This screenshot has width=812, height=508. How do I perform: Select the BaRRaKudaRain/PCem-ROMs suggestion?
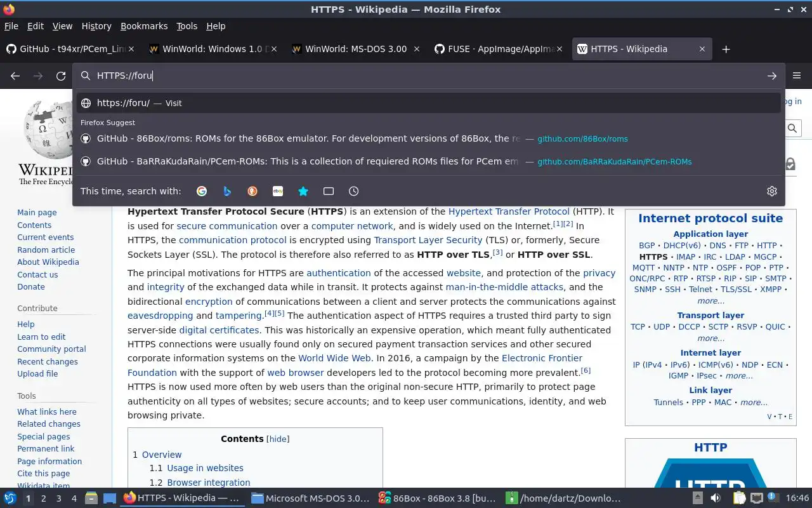429,161
